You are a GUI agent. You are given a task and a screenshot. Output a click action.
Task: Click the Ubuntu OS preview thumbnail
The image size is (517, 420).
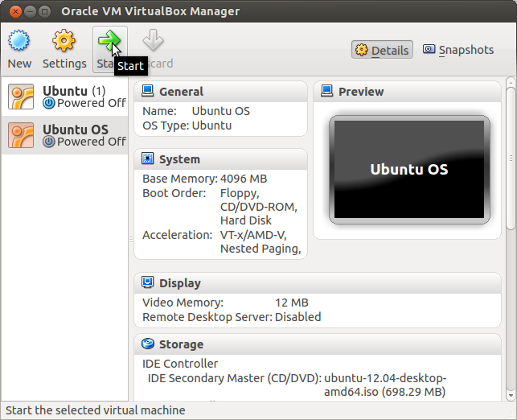coord(409,169)
